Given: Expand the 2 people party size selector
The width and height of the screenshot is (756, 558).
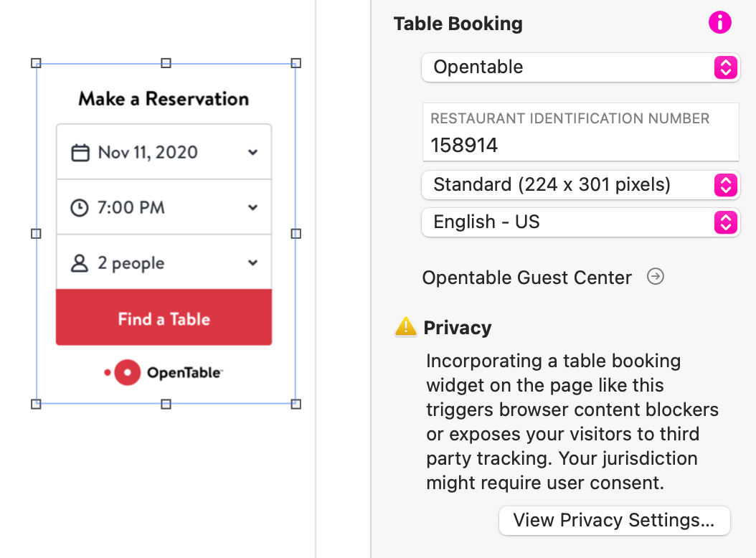Looking at the screenshot, I should point(252,263).
